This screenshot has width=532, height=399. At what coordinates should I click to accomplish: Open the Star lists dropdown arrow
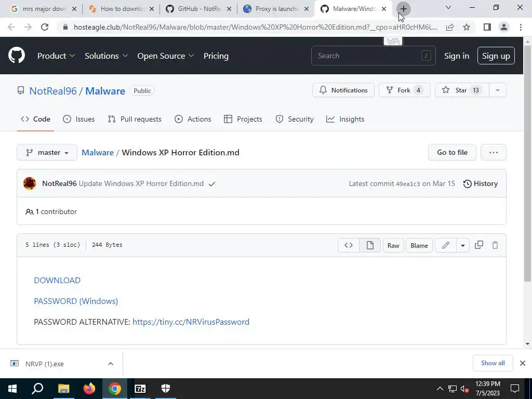coord(497,90)
